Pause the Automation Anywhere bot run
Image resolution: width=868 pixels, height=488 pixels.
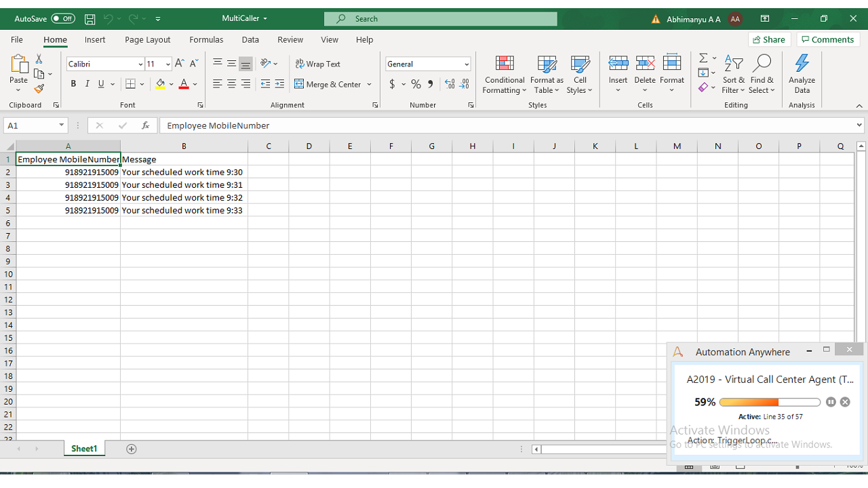click(x=831, y=402)
